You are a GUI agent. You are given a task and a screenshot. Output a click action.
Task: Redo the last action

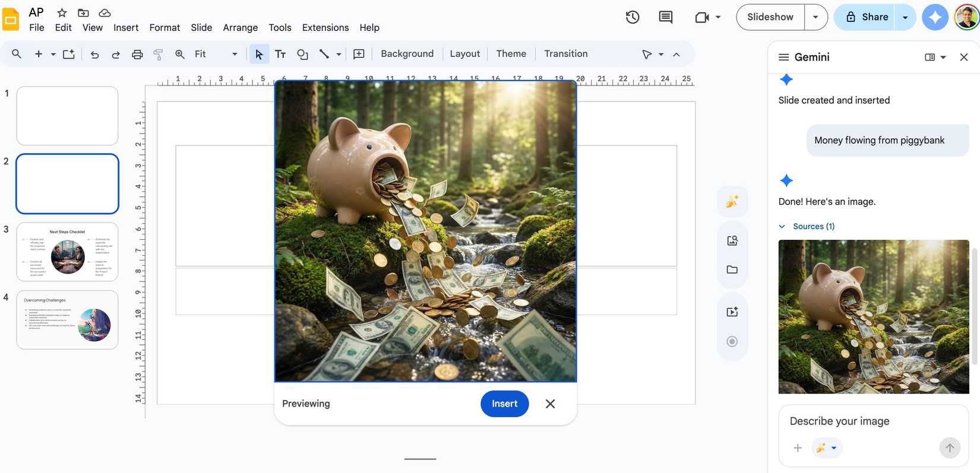pos(116,54)
